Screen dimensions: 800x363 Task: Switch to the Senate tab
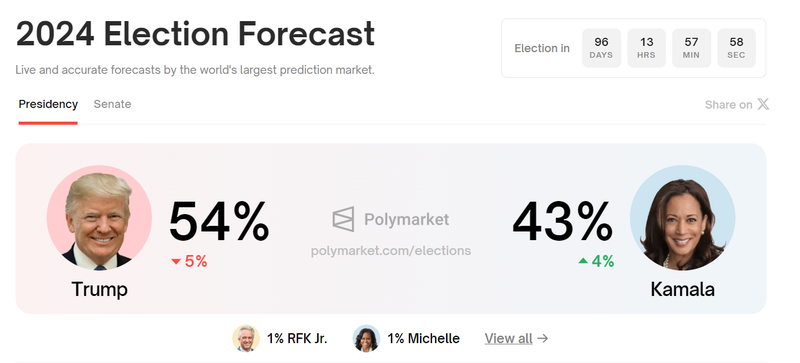[112, 104]
